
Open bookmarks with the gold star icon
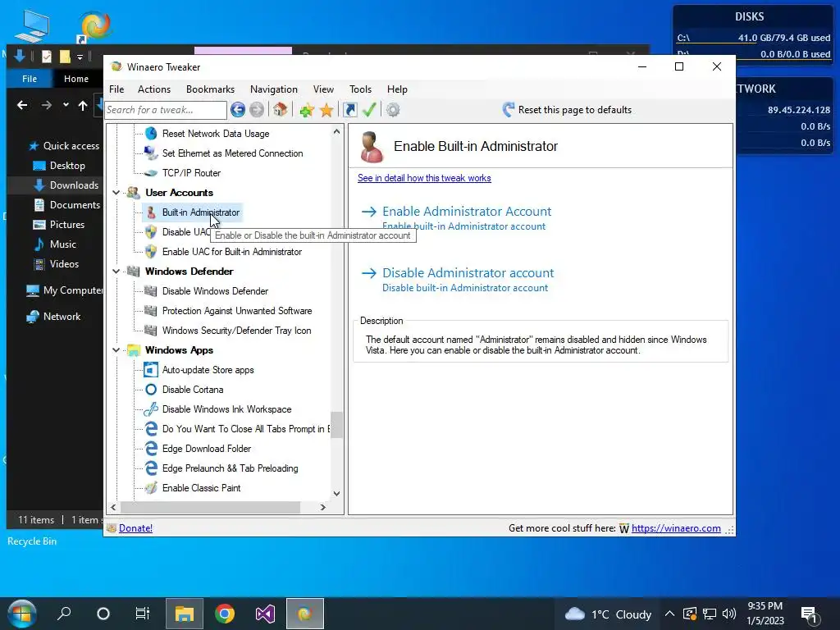pos(326,110)
